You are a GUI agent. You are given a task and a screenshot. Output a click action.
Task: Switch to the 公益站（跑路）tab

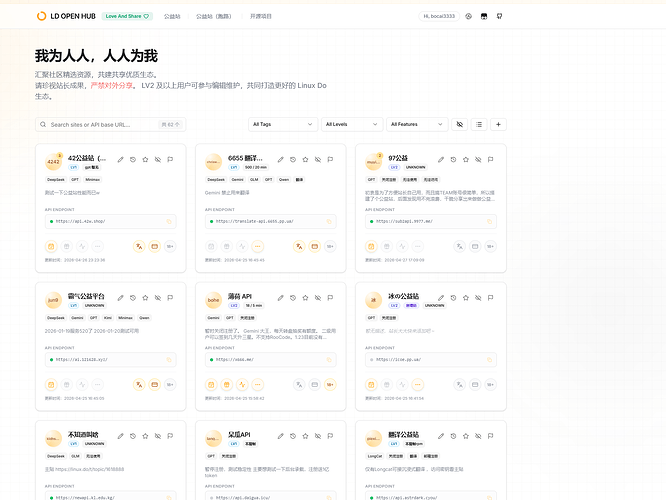[x=214, y=16]
